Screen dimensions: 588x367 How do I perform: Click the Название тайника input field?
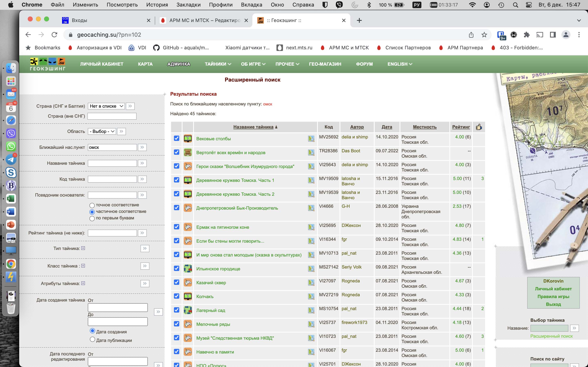click(112, 163)
